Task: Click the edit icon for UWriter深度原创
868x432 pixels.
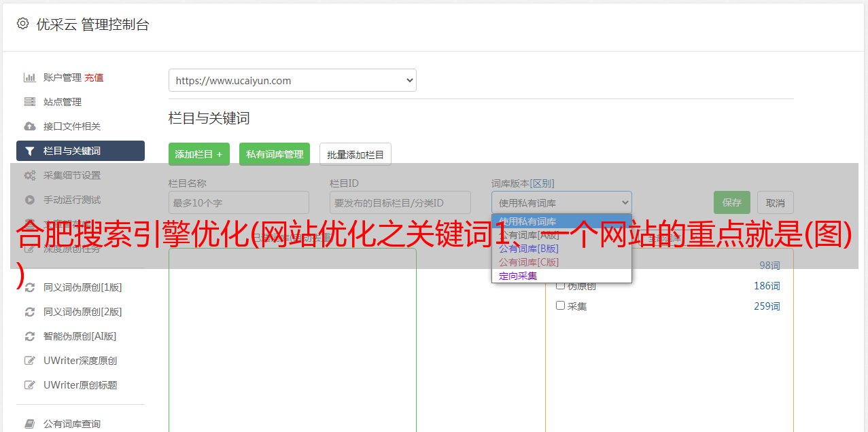Action: coord(29,361)
